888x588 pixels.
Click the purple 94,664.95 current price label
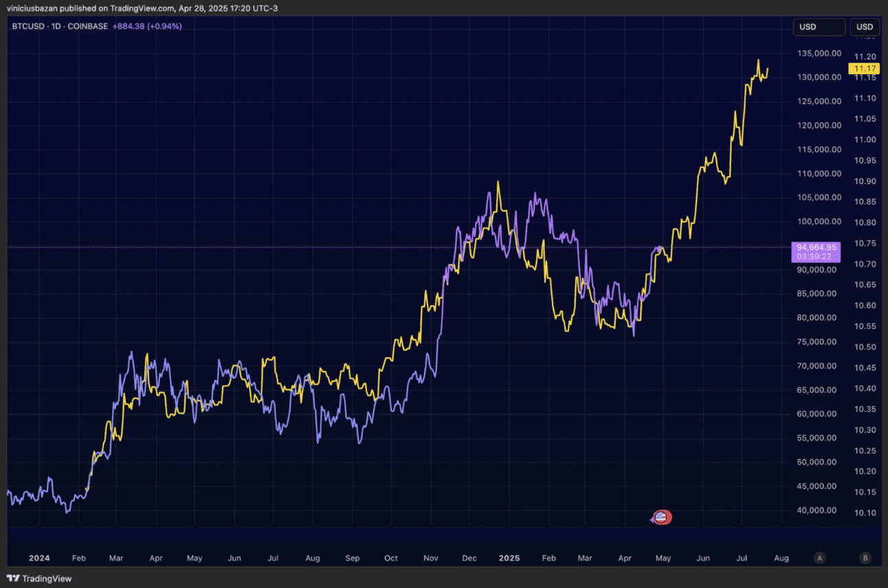[816, 251]
